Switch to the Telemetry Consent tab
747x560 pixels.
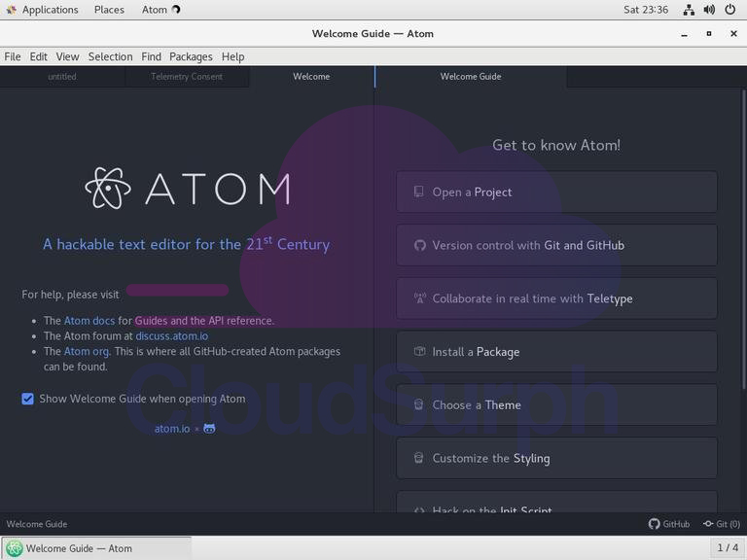point(187,77)
